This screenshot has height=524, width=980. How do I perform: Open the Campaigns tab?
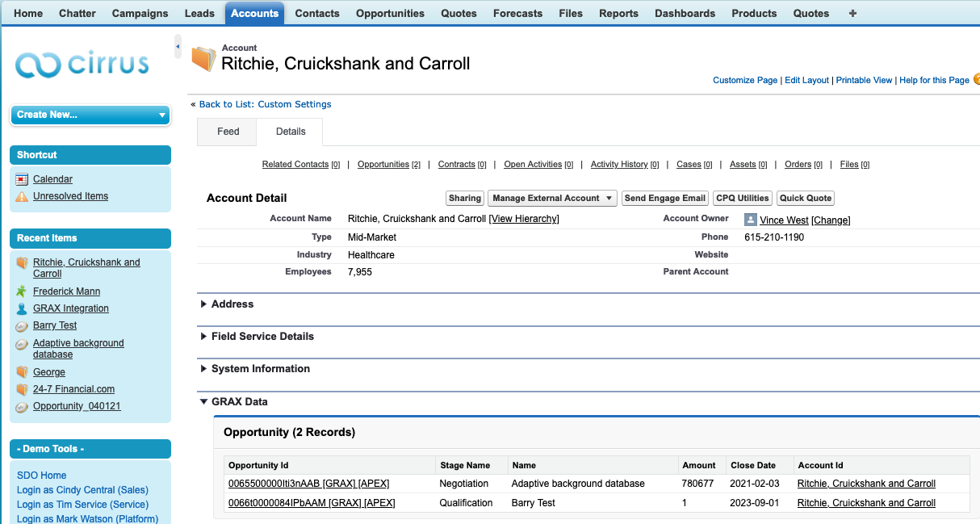coord(140,13)
